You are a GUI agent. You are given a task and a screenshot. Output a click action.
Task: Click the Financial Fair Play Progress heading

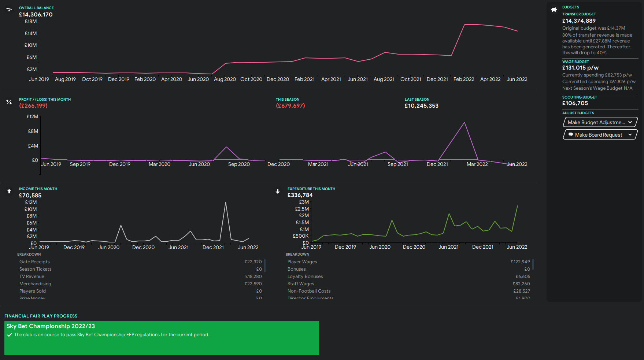[41, 316]
